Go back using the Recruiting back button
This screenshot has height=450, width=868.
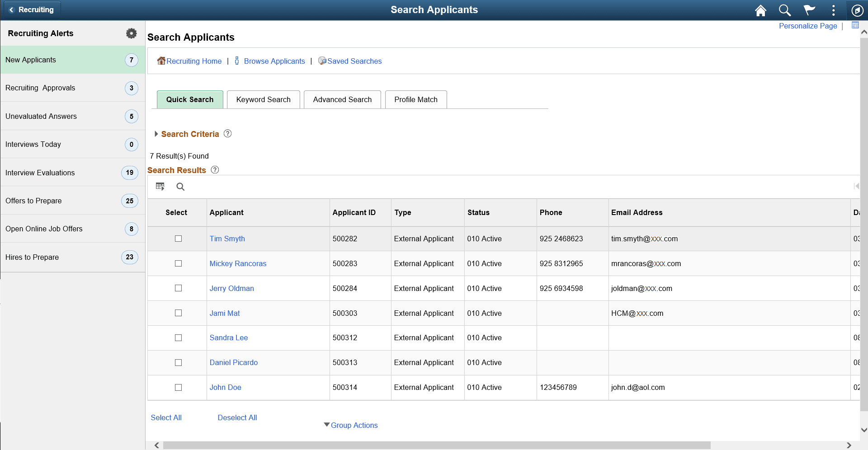32,9
